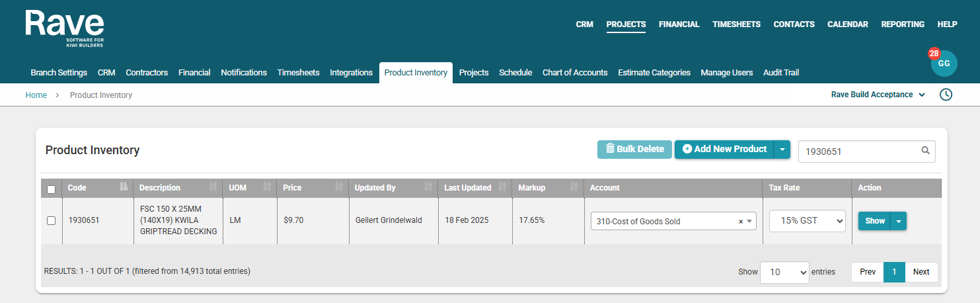The image size is (980, 303).
Task: Open the FINANCIAL top menu
Action: click(x=679, y=24)
